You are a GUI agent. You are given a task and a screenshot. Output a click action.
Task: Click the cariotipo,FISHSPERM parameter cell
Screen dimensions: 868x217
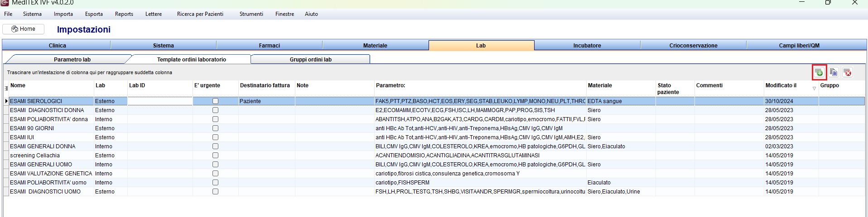tap(480, 183)
